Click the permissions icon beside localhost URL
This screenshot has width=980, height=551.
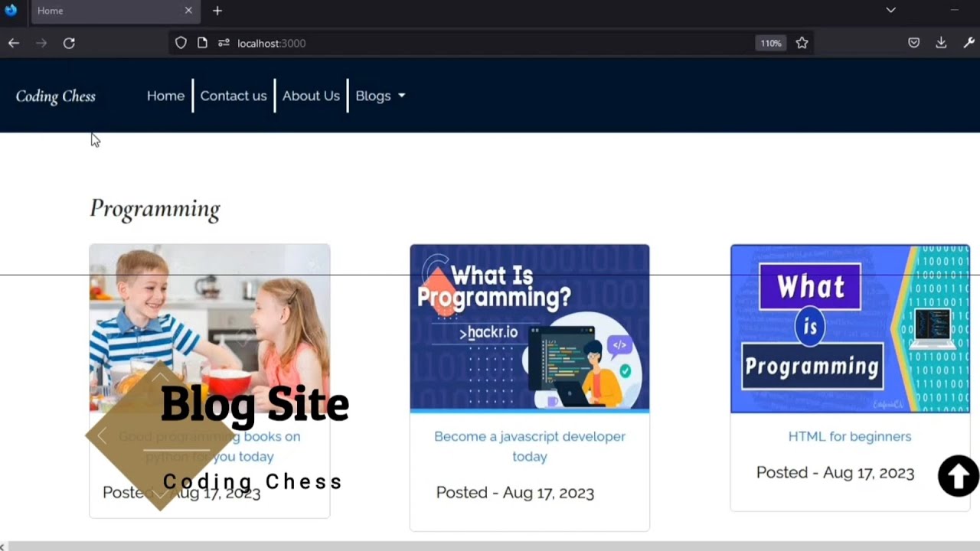(x=224, y=43)
